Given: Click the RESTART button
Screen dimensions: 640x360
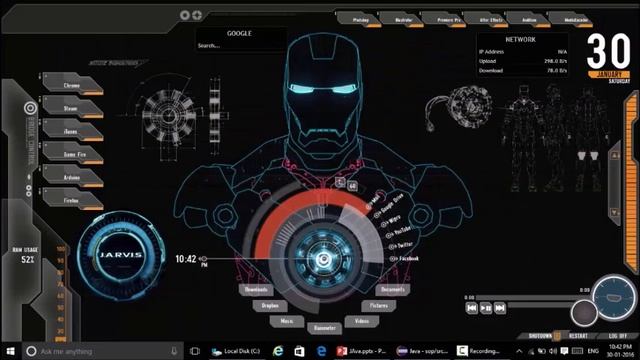Looking at the screenshot, I should click(578, 336).
